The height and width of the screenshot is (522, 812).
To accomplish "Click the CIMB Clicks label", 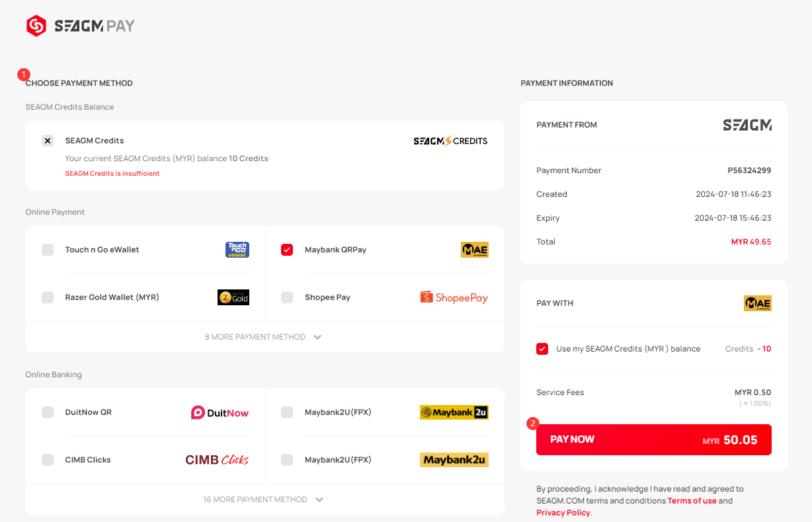I will [x=88, y=460].
